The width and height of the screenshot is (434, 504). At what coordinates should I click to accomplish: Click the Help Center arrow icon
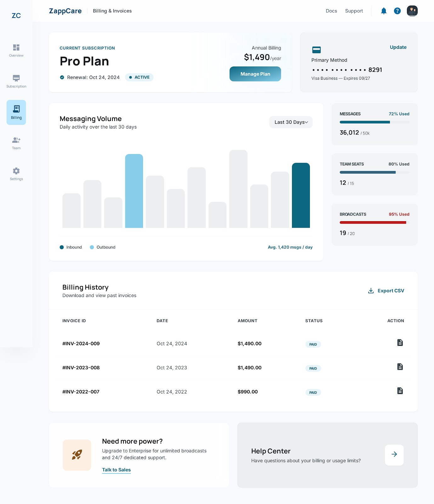tap(394, 455)
